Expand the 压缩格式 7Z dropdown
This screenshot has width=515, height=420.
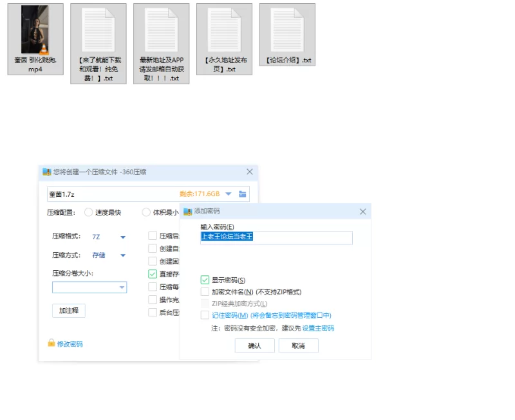click(x=122, y=237)
